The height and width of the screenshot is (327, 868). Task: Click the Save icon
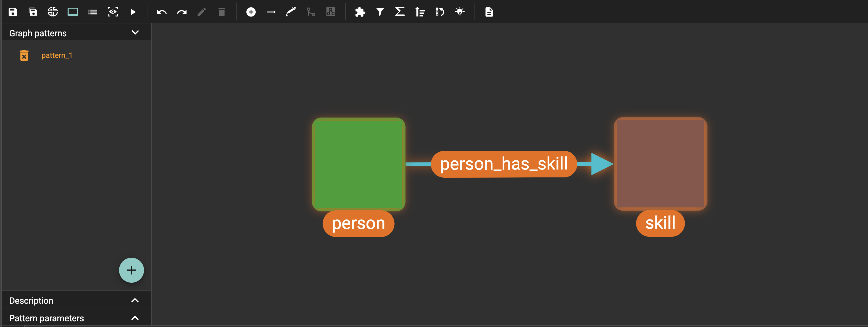pyautogui.click(x=13, y=12)
